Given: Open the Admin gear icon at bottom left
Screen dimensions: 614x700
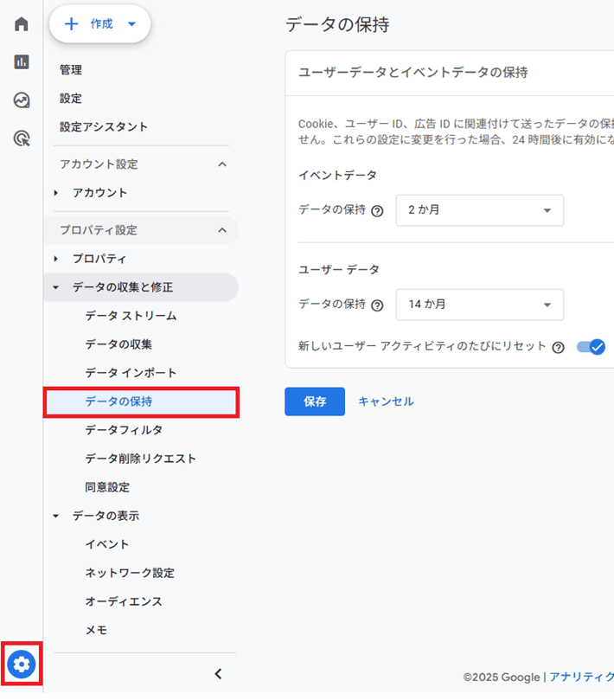Looking at the screenshot, I should 21,664.
